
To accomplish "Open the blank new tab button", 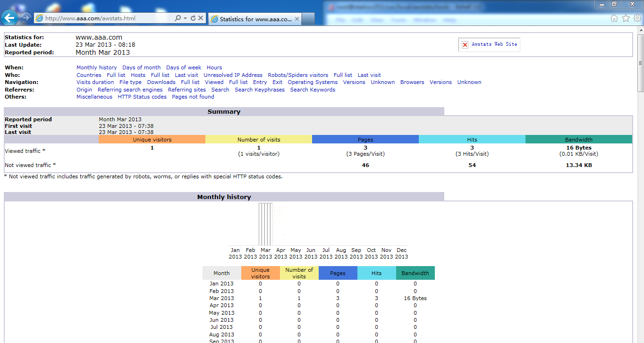I will (x=308, y=19).
